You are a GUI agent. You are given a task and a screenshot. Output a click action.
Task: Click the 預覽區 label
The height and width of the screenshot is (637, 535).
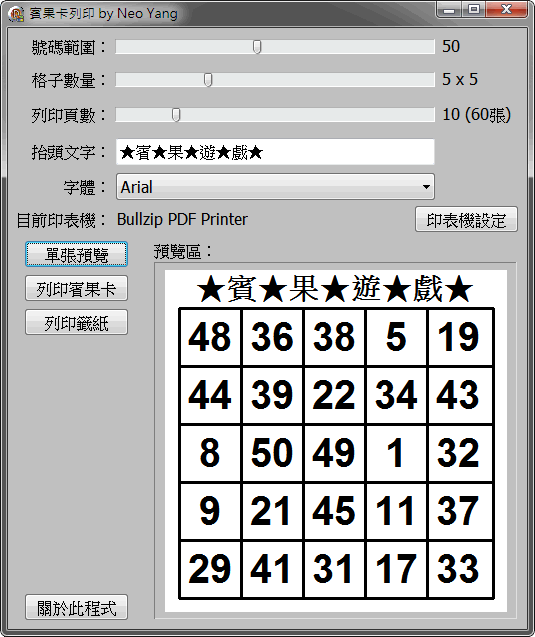(182, 252)
